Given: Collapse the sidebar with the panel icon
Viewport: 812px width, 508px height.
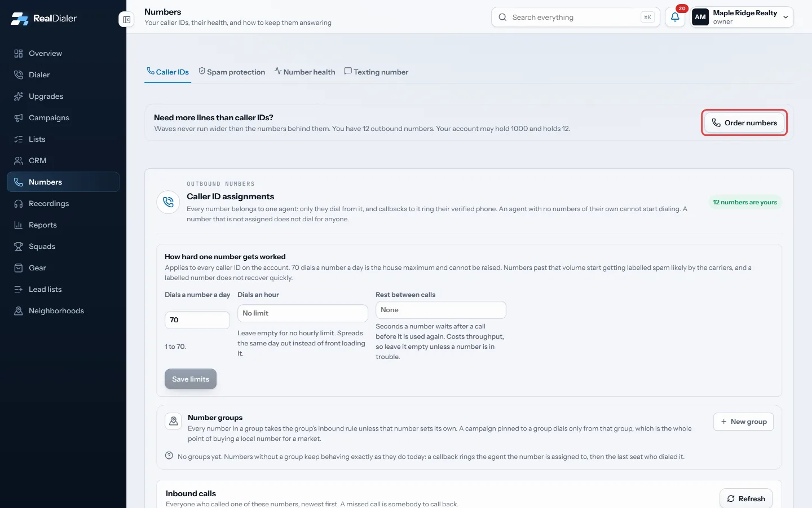Looking at the screenshot, I should (x=126, y=20).
